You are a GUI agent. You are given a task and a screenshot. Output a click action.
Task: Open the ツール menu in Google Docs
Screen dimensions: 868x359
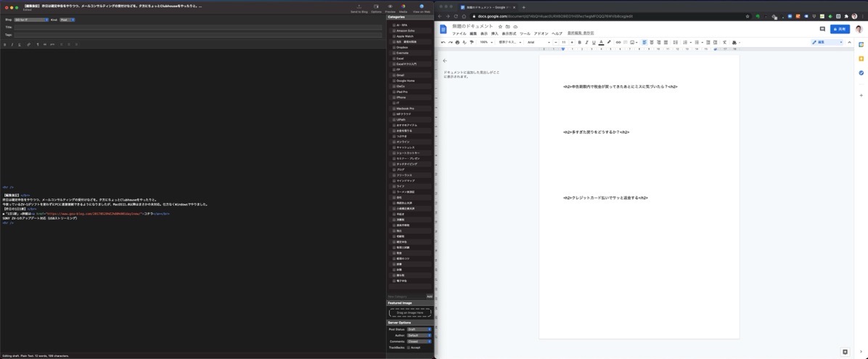(525, 33)
